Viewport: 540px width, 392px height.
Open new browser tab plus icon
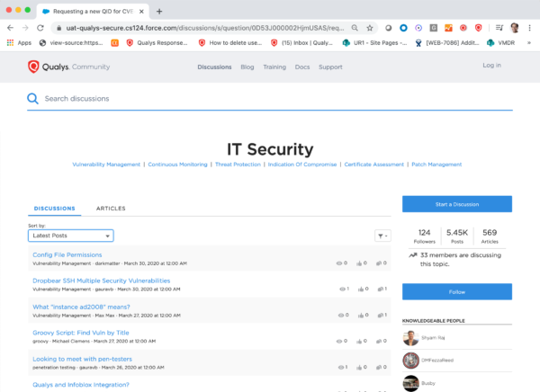click(x=159, y=12)
